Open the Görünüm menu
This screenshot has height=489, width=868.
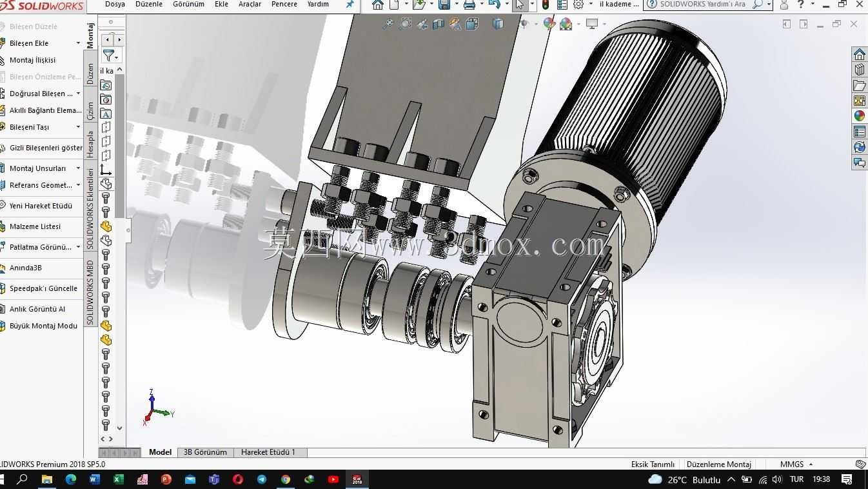click(x=188, y=4)
